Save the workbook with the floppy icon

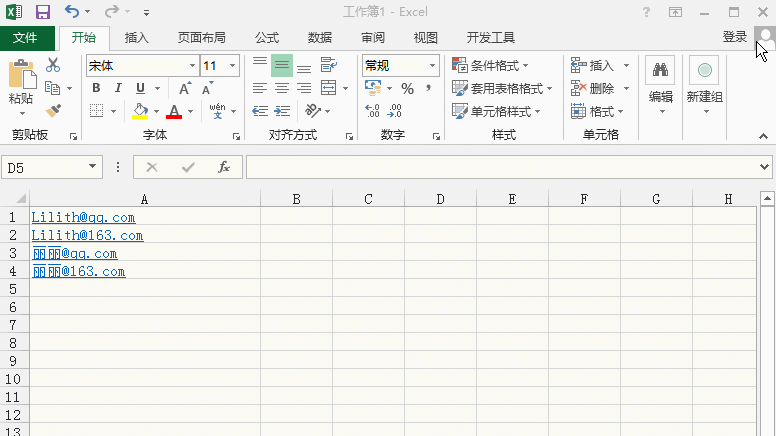[x=43, y=12]
